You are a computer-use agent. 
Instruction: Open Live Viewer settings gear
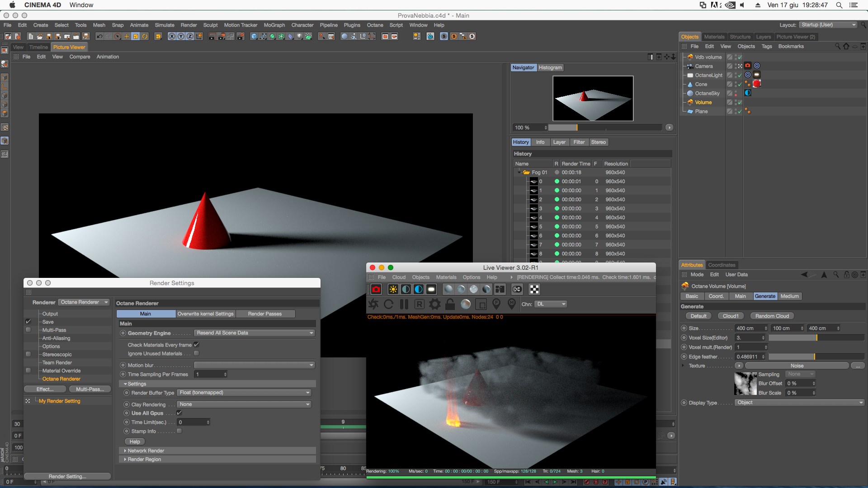[434, 304]
